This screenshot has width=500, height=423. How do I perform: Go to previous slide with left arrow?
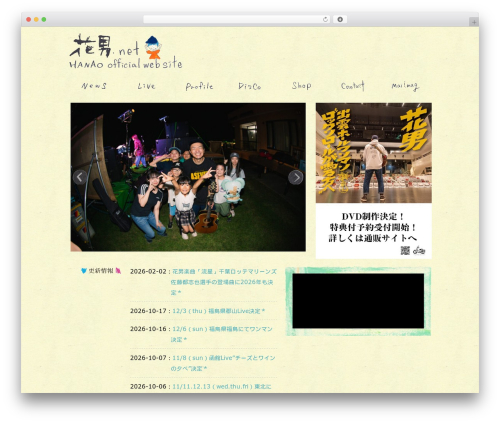tap(80, 177)
